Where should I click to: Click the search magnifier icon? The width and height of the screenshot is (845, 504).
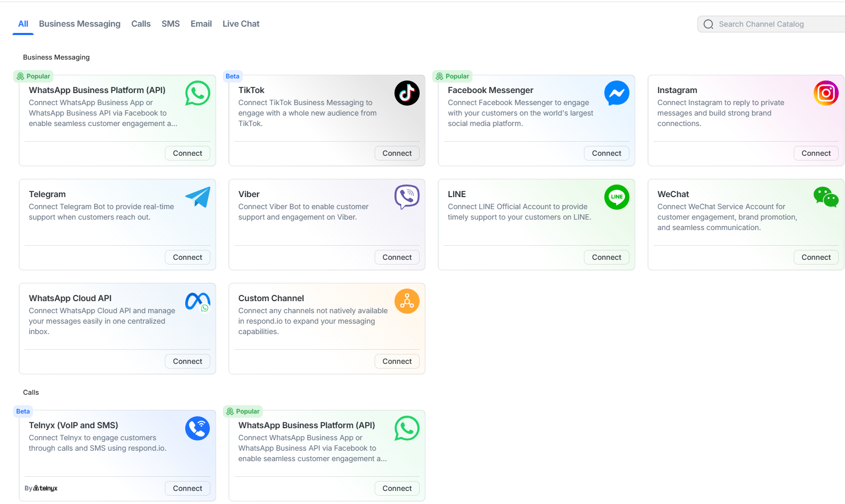tap(708, 24)
